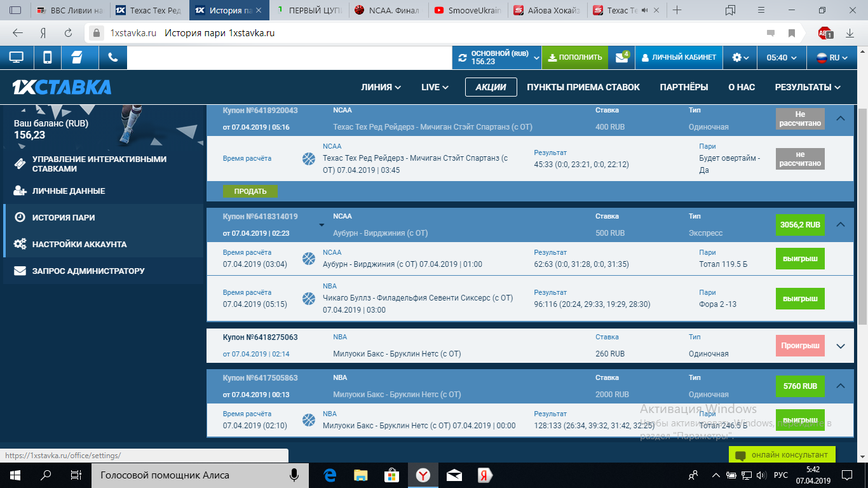The width and height of the screenshot is (868, 488).
Task: Open the О НАС menu item
Action: [x=742, y=87]
